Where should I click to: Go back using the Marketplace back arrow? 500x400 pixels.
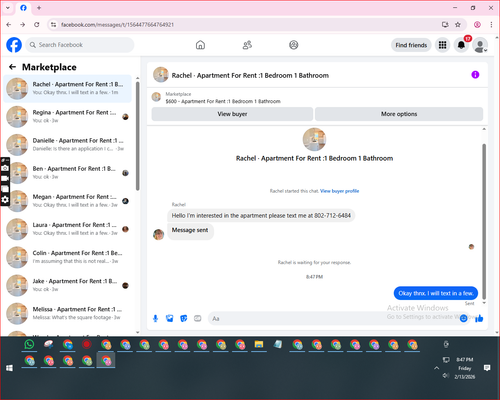(12, 67)
